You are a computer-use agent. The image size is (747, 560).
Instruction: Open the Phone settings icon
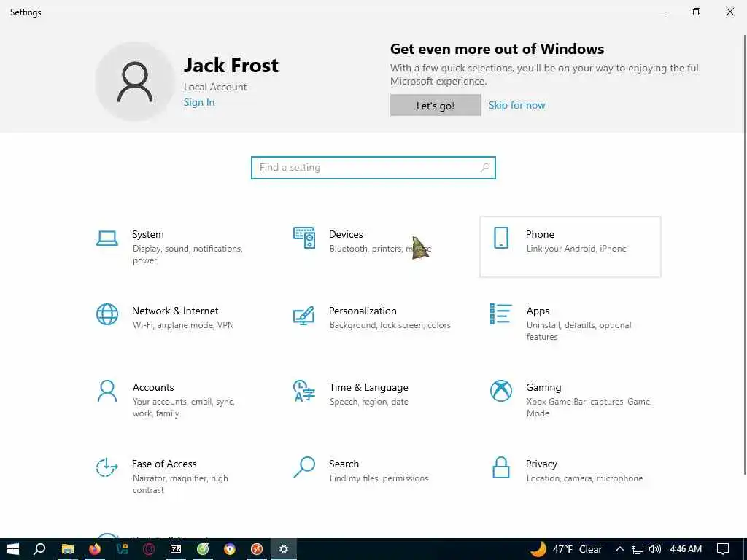point(501,238)
